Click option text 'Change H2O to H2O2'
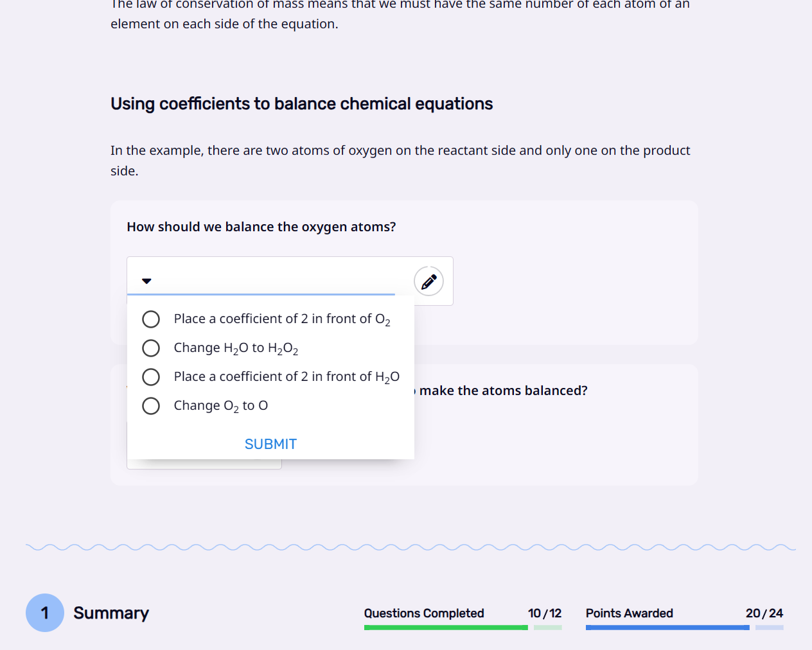The width and height of the screenshot is (812, 650). tap(236, 348)
